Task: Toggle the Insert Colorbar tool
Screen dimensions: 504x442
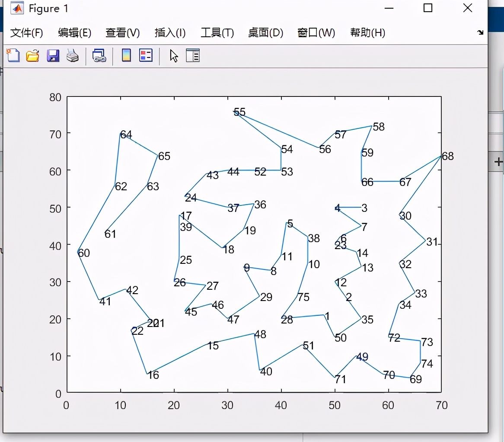Action: [126, 55]
